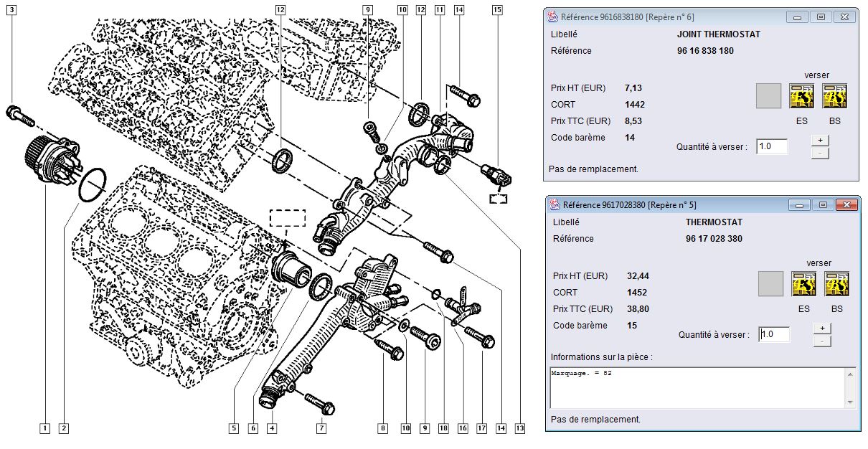This screenshot has height=449, width=868.
Task: Click the BS icon in the Repère n° 6 window
Action: 834,96
